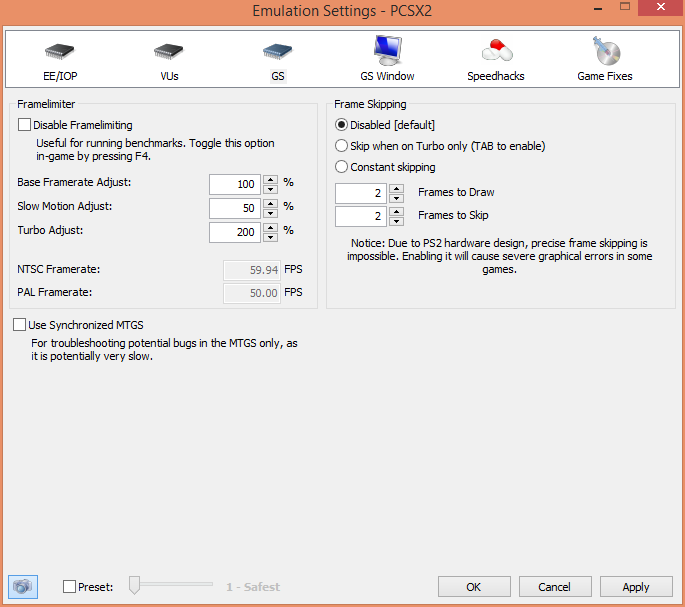685x607 pixels.
Task: Click NTSC Framerate 59.94 field
Action: 252,270
